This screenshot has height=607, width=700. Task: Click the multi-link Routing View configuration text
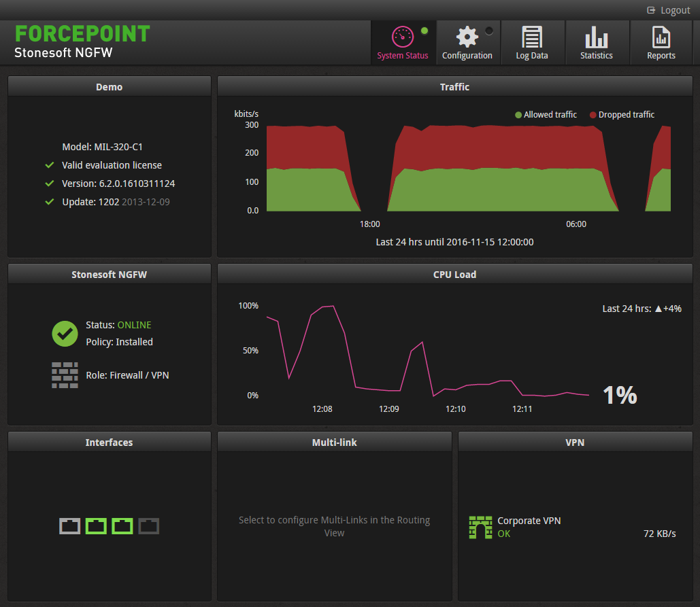pyautogui.click(x=334, y=527)
